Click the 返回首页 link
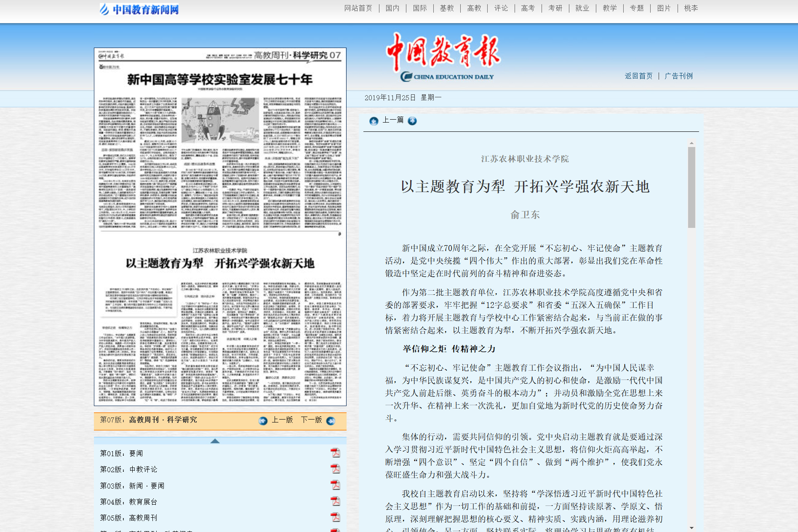This screenshot has width=798, height=532. (638, 76)
